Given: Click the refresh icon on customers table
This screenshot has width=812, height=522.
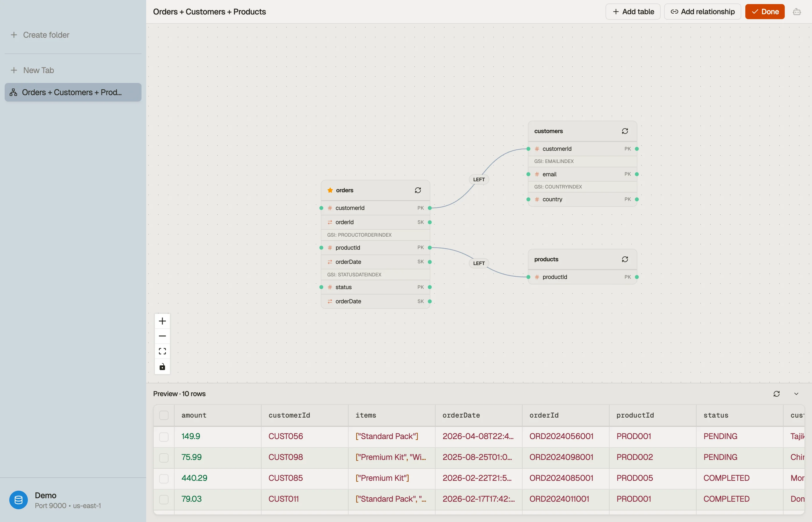Looking at the screenshot, I should 625,131.
